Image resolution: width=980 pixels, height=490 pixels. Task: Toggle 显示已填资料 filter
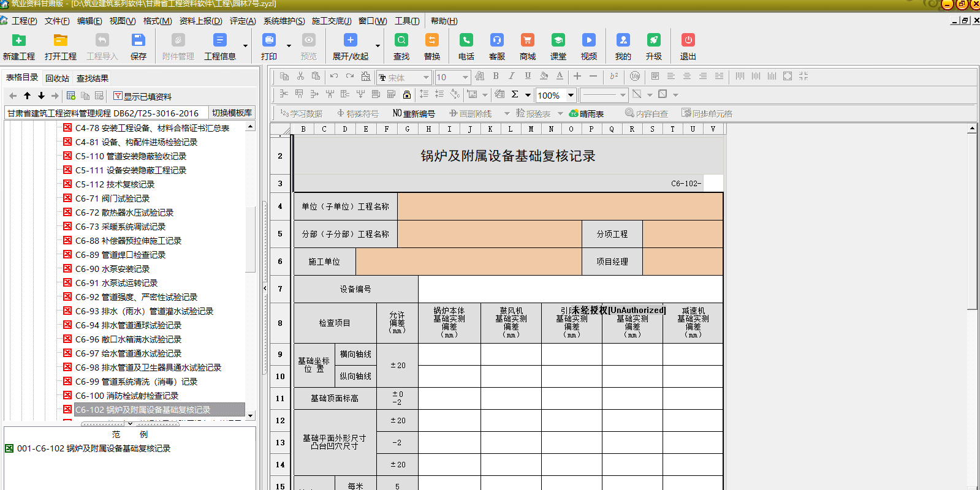(143, 96)
